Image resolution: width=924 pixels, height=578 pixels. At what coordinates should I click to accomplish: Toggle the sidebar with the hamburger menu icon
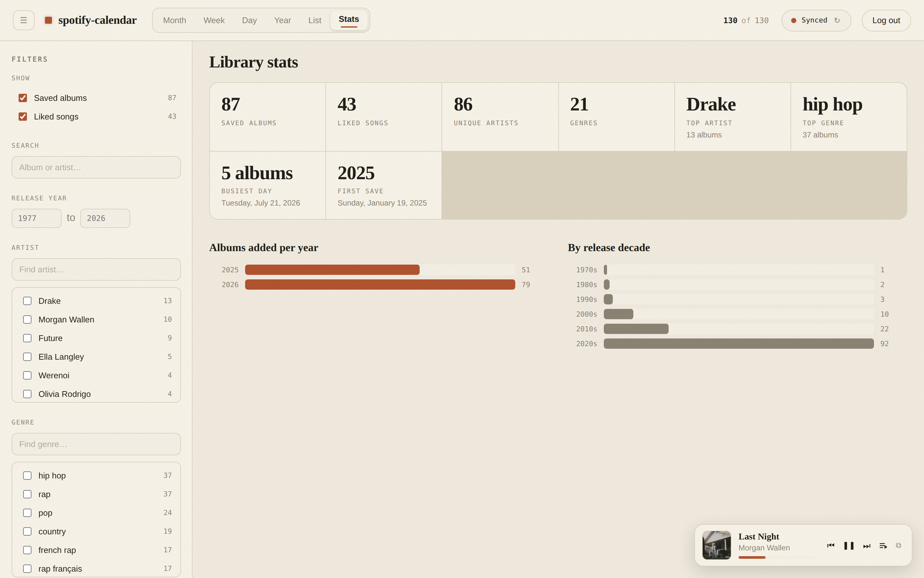click(x=24, y=20)
